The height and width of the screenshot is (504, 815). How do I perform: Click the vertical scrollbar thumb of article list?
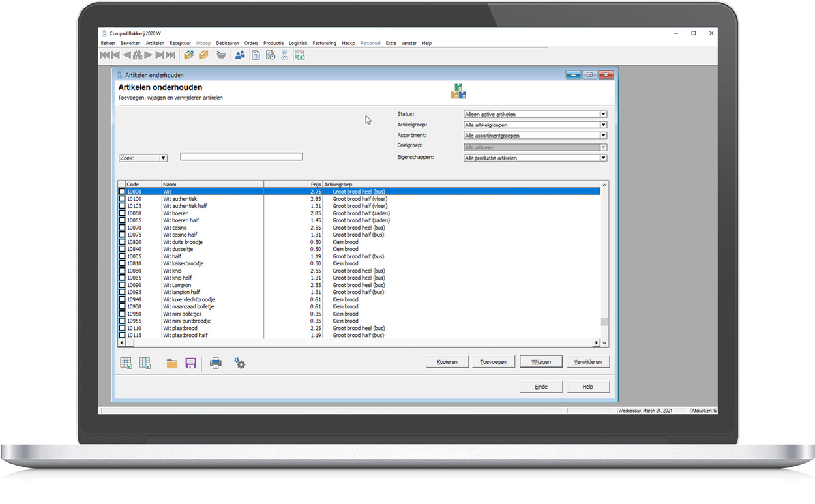point(604,321)
